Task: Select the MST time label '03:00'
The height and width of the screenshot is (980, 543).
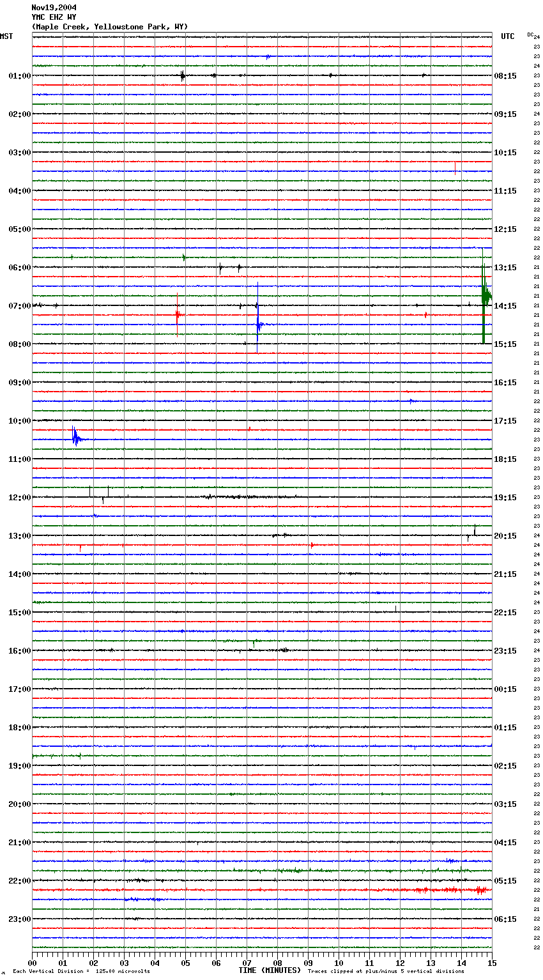Action: [20, 153]
